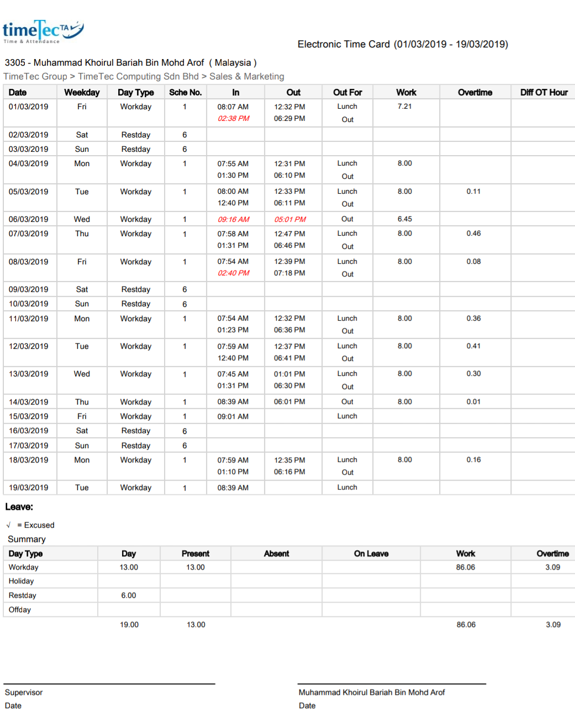Select the Weekday column header
This screenshot has width=575, height=728.
[x=82, y=92]
